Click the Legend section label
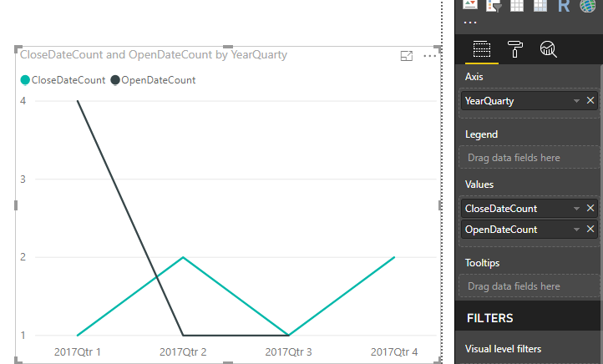 481,134
